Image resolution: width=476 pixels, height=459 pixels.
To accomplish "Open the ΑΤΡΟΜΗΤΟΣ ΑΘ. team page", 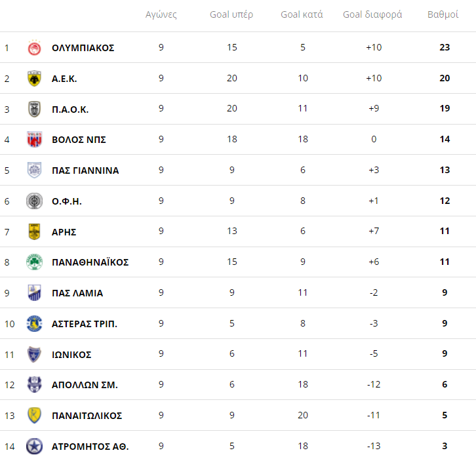I will point(90,447).
